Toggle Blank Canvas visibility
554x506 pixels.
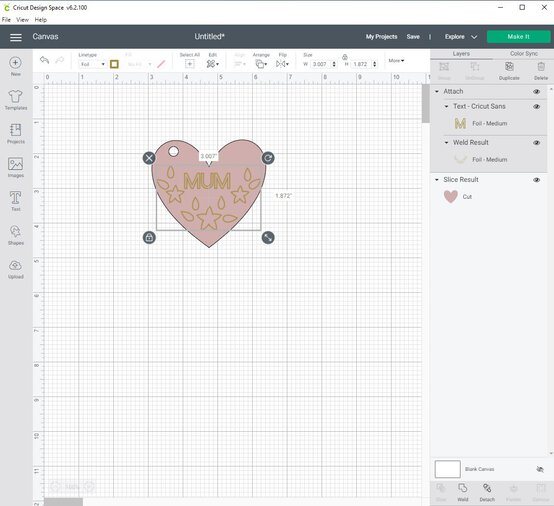pos(540,469)
